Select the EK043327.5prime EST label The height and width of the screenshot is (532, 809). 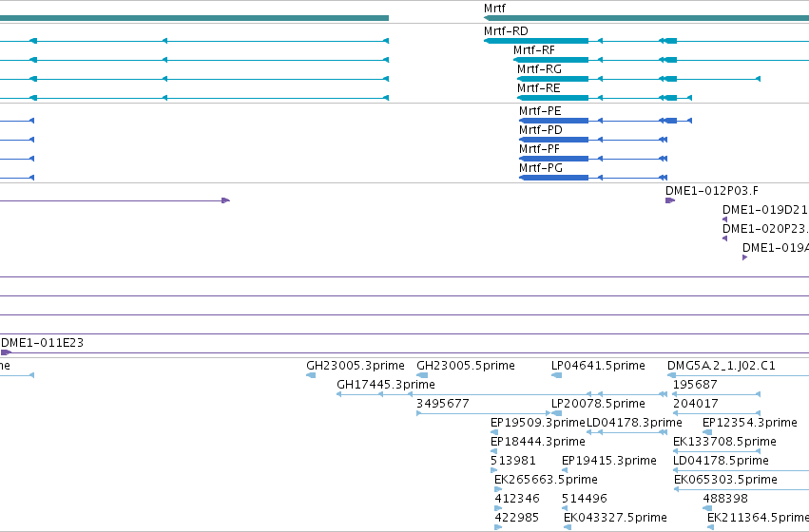click(615, 518)
